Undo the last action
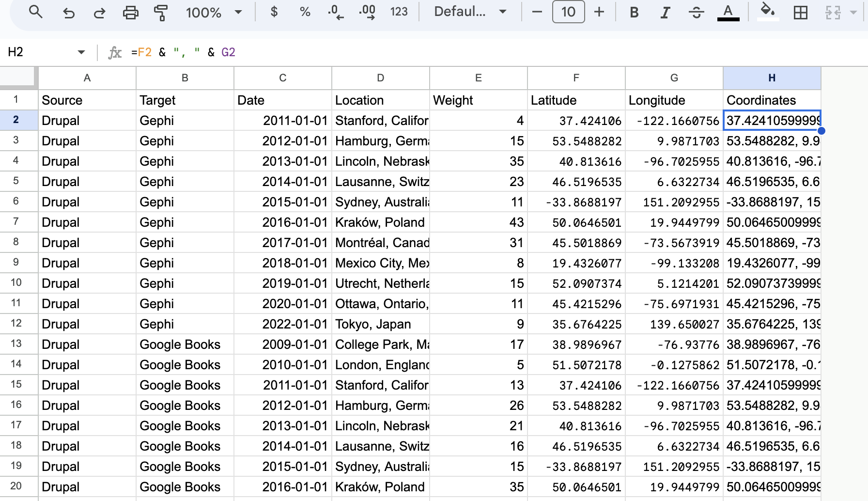 click(69, 12)
